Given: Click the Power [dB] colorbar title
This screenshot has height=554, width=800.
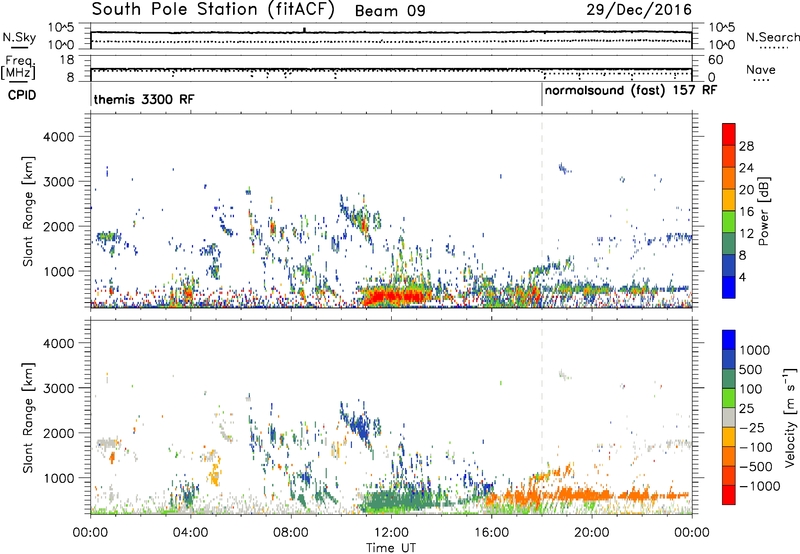Looking at the screenshot, I should pos(764,211).
